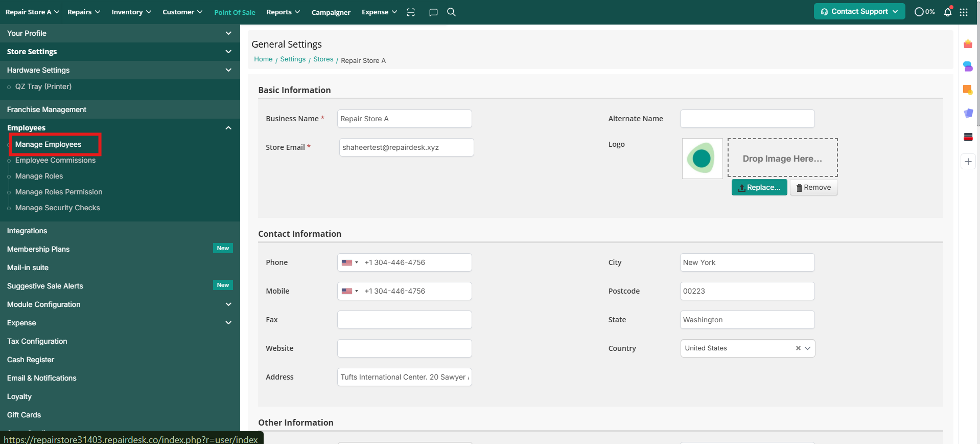Click the 0% progress circle indicator

tap(924, 12)
